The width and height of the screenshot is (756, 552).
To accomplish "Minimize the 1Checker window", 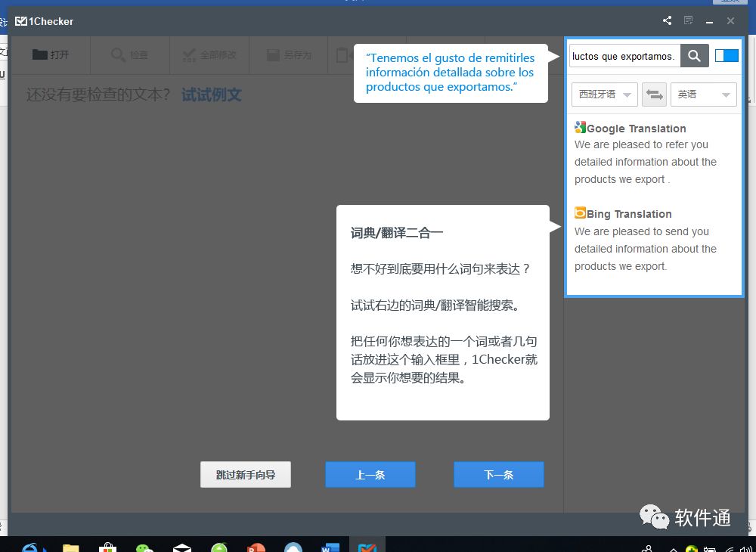I will [709, 22].
